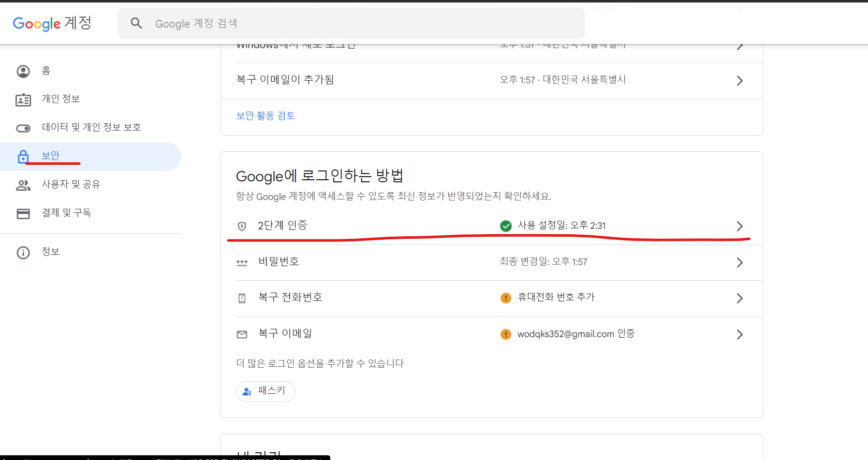Click the 데이터 및 개인 정보 보호 toggle icon
This screenshot has height=460, width=868.
click(23, 128)
